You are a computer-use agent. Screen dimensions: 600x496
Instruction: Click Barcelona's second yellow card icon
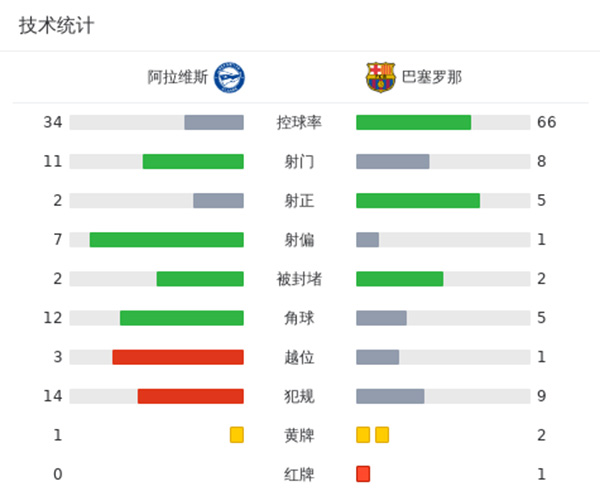pos(382,435)
